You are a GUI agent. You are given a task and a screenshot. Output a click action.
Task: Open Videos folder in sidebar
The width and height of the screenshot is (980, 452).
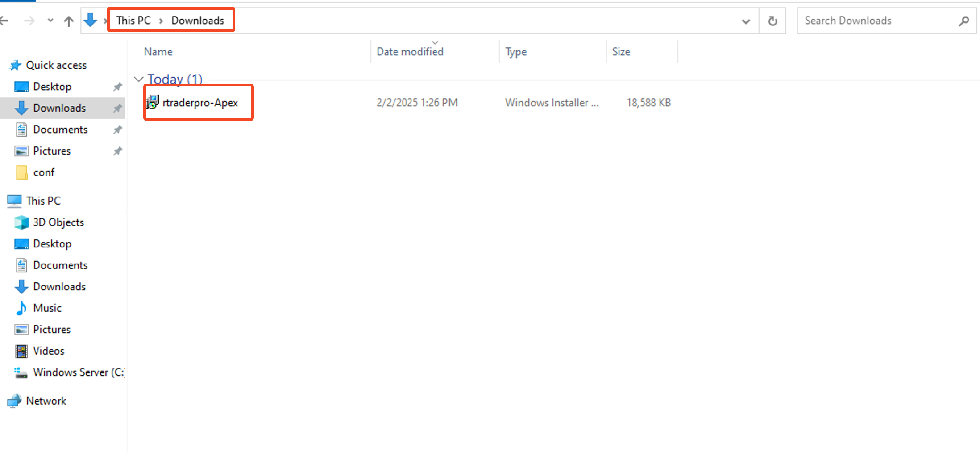(48, 351)
